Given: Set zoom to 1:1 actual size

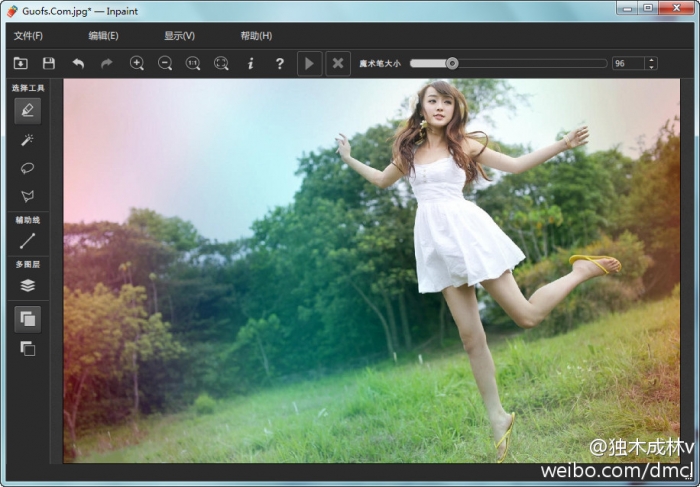Looking at the screenshot, I should 193,63.
